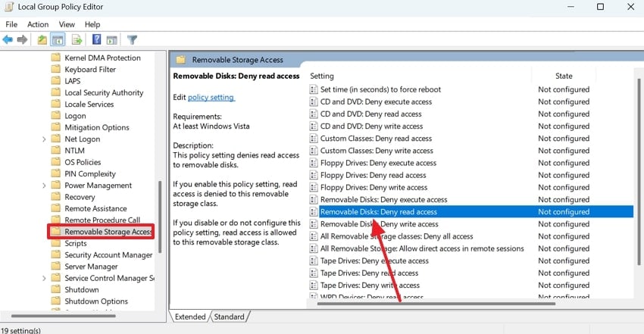Switch to the Standard tab
The image size is (644, 334).
coord(229,317)
